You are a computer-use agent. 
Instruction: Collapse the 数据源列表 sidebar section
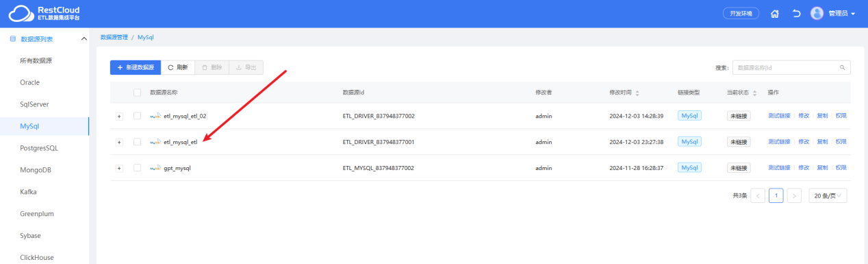(84, 39)
